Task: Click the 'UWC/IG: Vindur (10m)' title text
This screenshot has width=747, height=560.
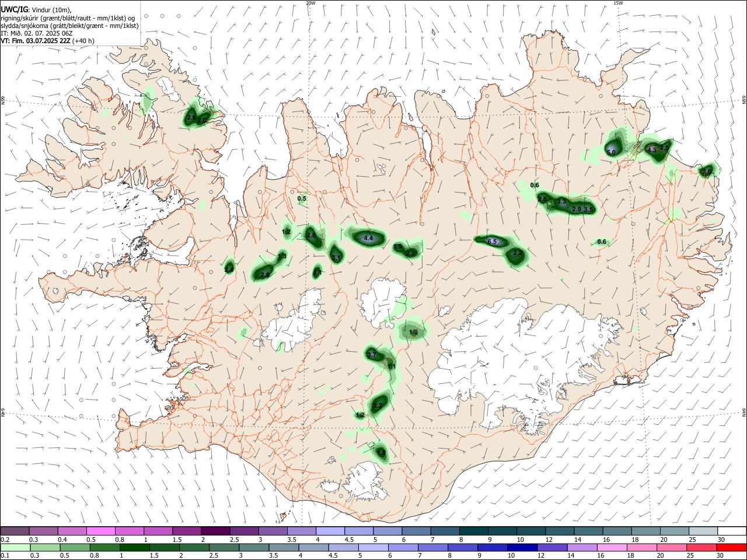Action: (x=36, y=9)
